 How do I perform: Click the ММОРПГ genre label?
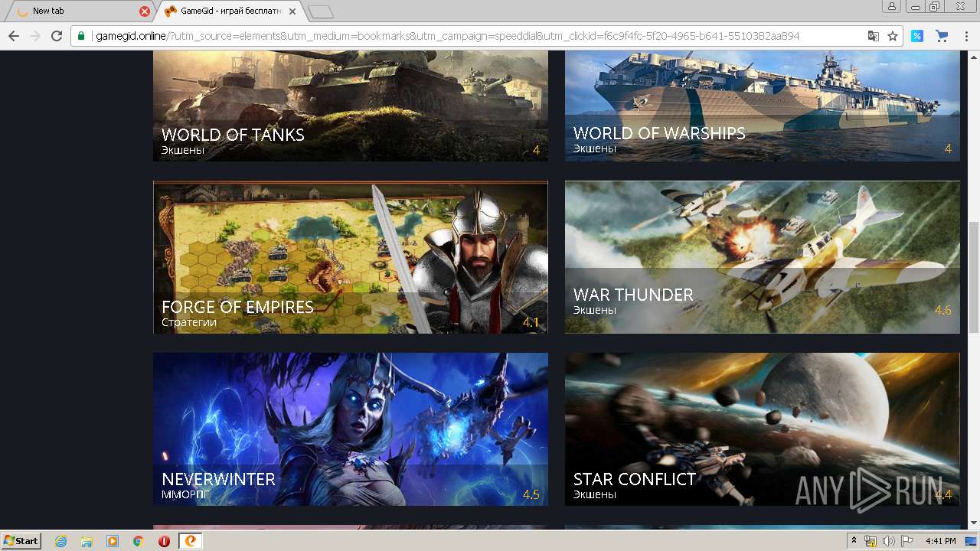[185, 494]
